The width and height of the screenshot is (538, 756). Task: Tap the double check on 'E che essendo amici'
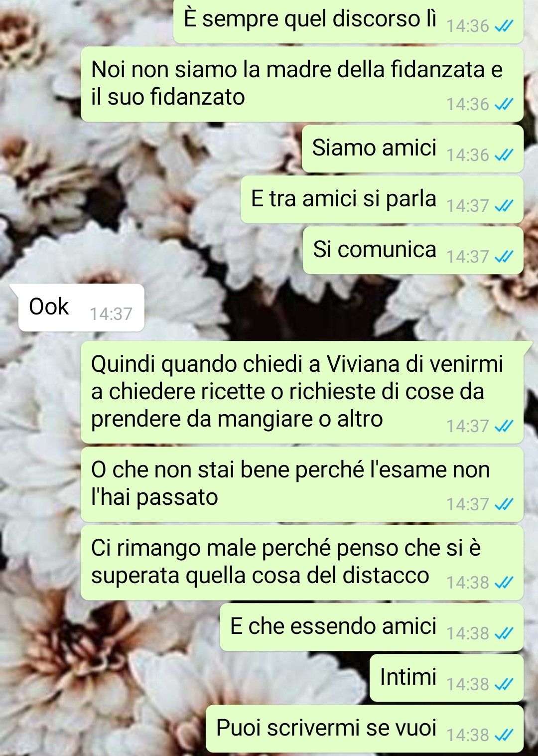point(504,633)
